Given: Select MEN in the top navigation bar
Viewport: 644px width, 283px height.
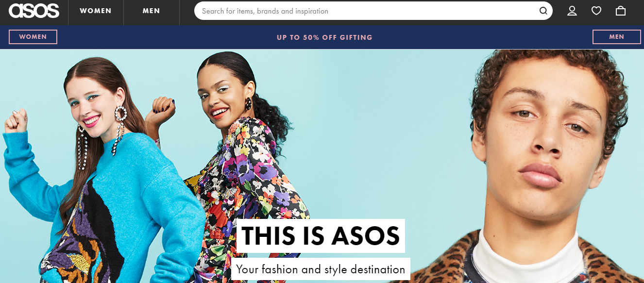Looking at the screenshot, I should (152, 11).
